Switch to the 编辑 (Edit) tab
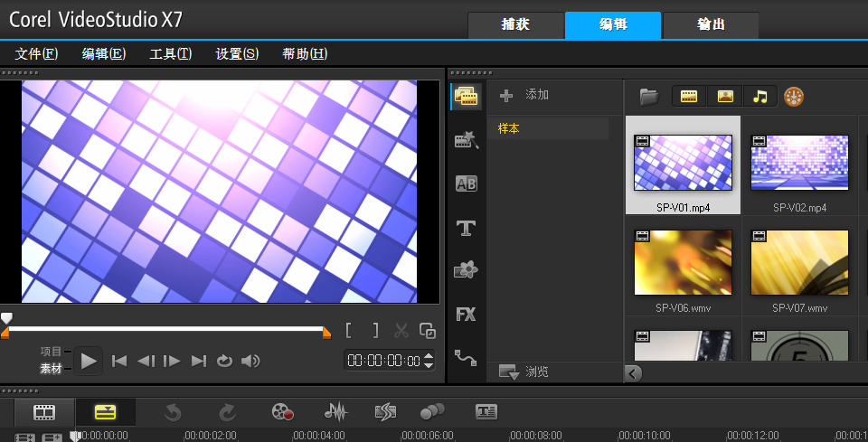This screenshot has width=868, height=442. pyautogui.click(x=613, y=25)
